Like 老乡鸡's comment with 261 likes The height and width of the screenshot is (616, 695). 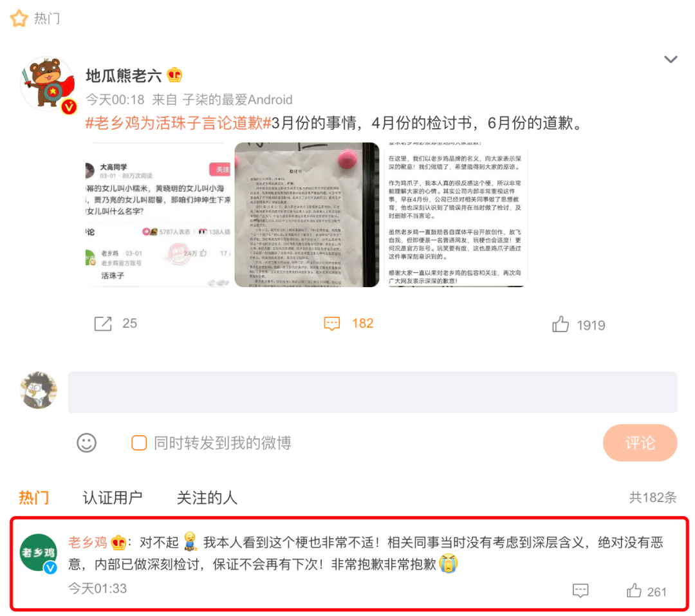(634, 591)
